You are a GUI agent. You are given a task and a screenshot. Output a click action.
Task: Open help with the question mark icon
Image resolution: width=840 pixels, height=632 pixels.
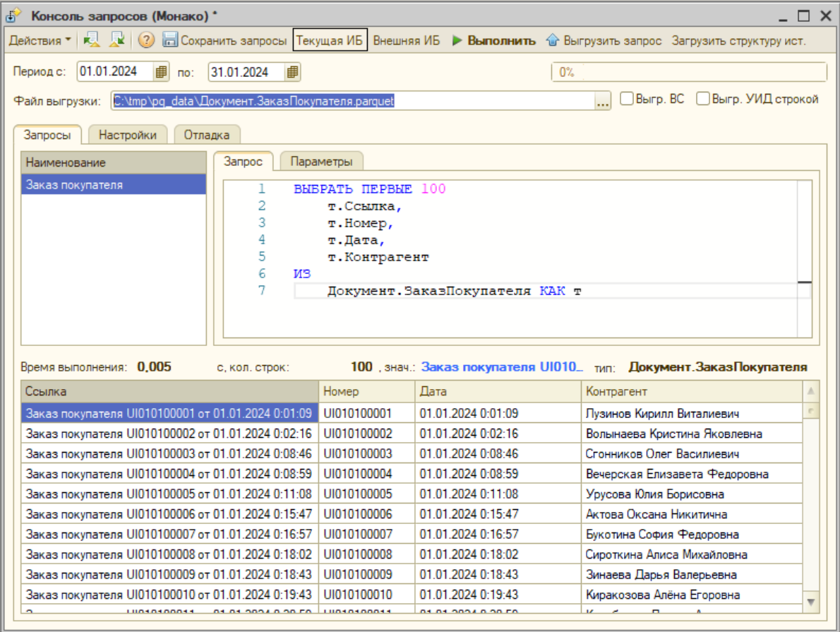click(x=146, y=40)
